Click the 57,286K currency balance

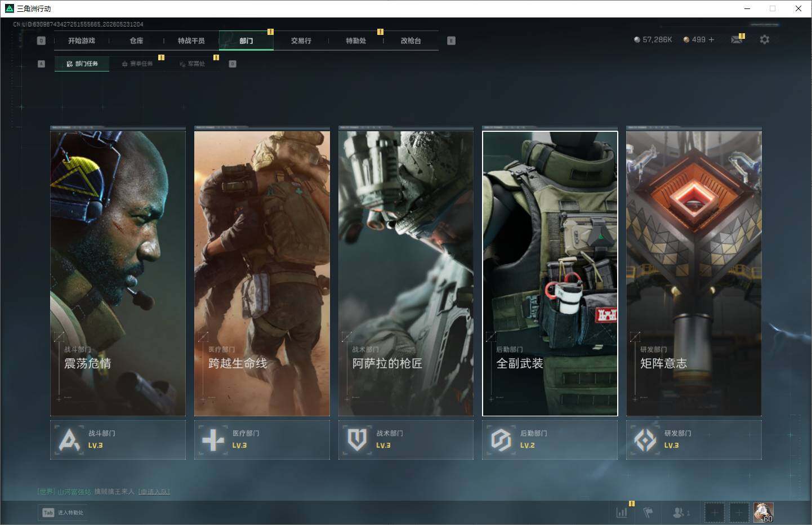(x=657, y=40)
